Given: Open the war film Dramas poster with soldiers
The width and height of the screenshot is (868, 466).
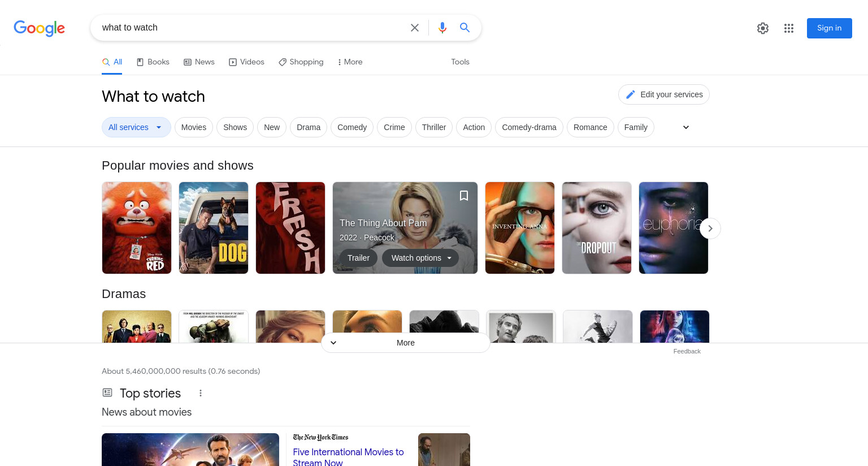Looking at the screenshot, I should tap(214, 326).
